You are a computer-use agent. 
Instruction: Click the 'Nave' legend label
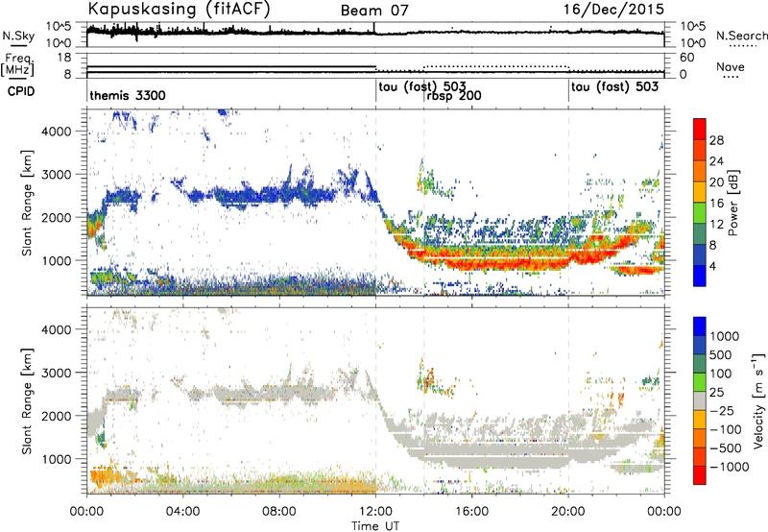click(x=731, y=67)
